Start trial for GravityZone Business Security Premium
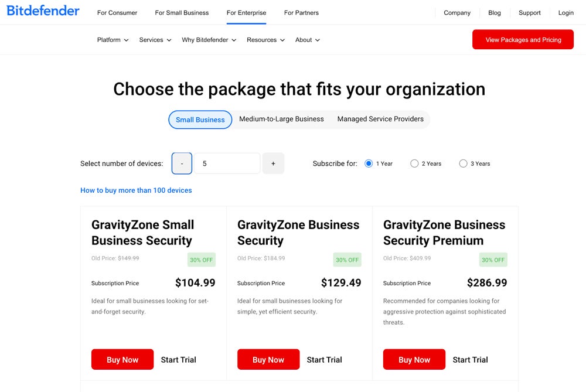Viewport: 586px width, 392px height. pos(470,360)
